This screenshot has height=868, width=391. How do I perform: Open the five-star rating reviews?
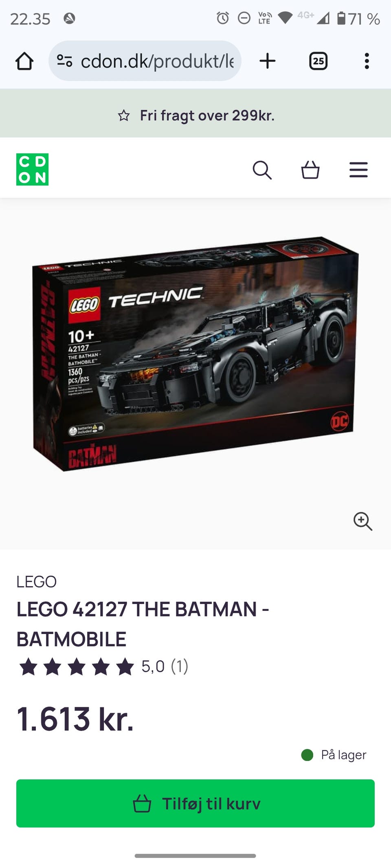point(77,667)
